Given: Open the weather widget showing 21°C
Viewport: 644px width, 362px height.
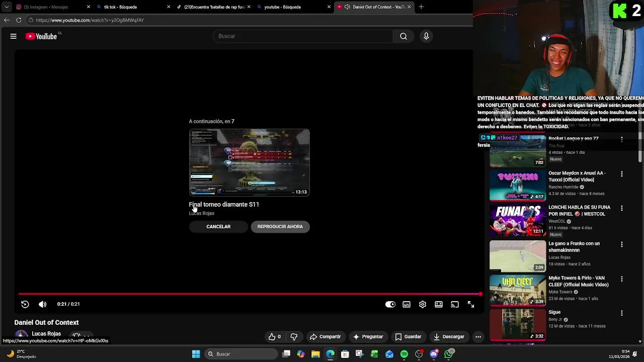Looking at the screenshot, I should pos(21,354).
